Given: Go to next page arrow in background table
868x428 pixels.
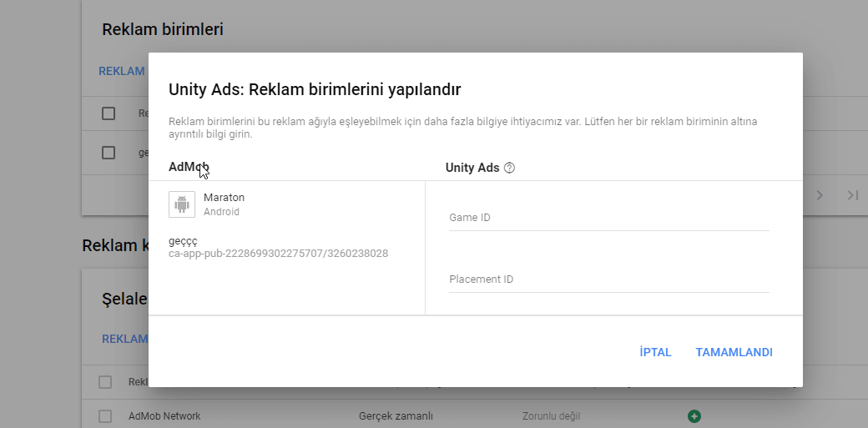Looking at the screenshot, I should pos(820,195).
